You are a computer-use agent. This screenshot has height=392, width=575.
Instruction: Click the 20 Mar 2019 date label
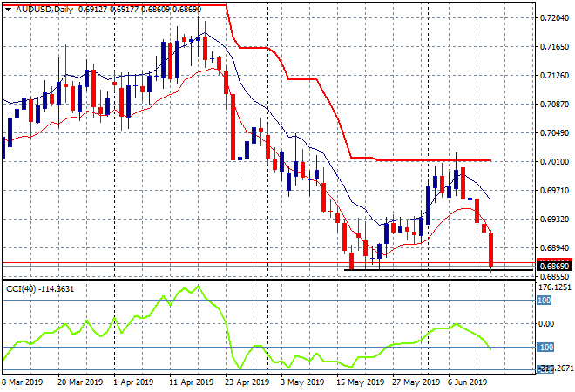pyautogui.click(x=80, y=382)
